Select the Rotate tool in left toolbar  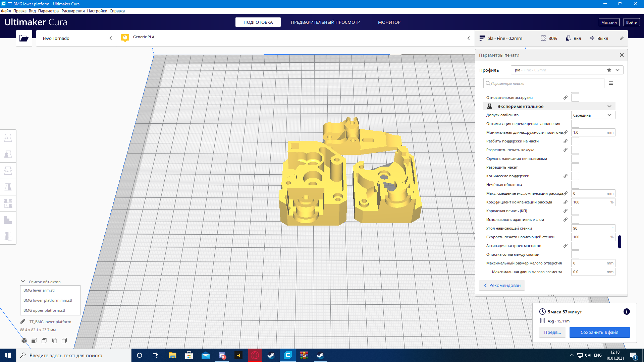[x=8, y=171]
